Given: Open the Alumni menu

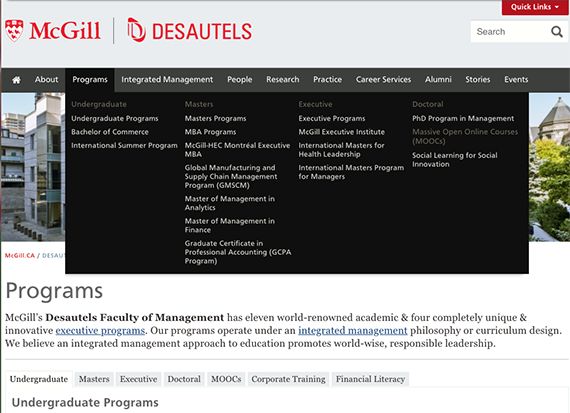Looking at the screenshot, I should pos(438,80).
